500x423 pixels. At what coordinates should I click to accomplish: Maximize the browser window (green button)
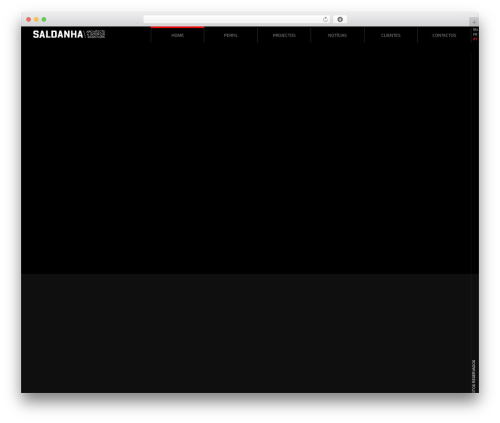pyautogui.click(x=44, y=19)
